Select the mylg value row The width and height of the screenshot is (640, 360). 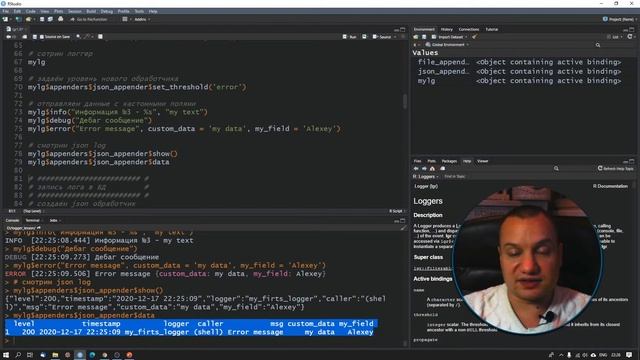coord(523,81)
